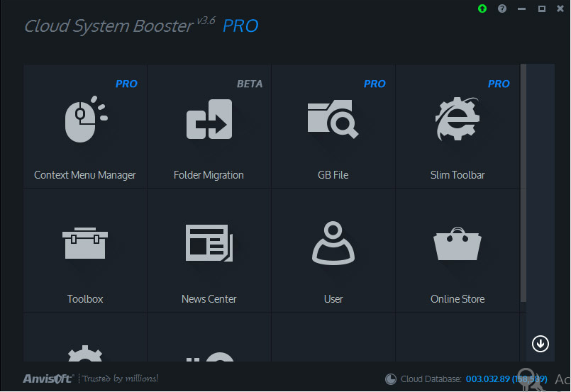Click the PRO badge on Slim Toolbar
This screenshot has width=571, height=392.
click(x=499, y=84)
